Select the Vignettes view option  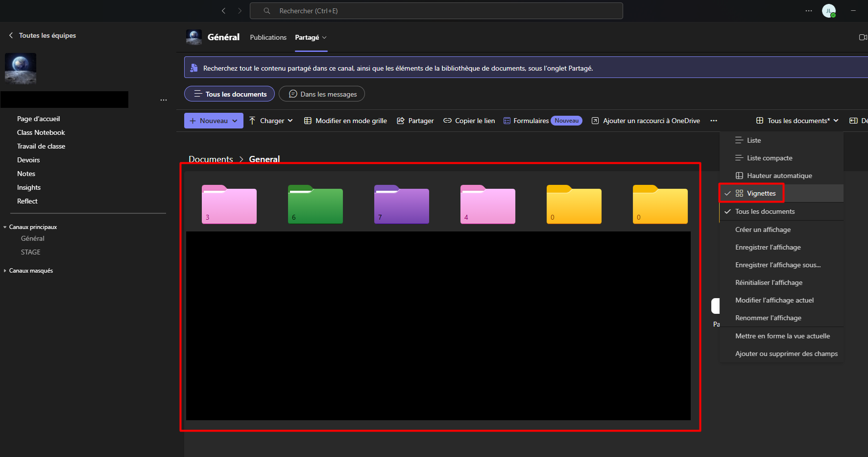point(781,193)
